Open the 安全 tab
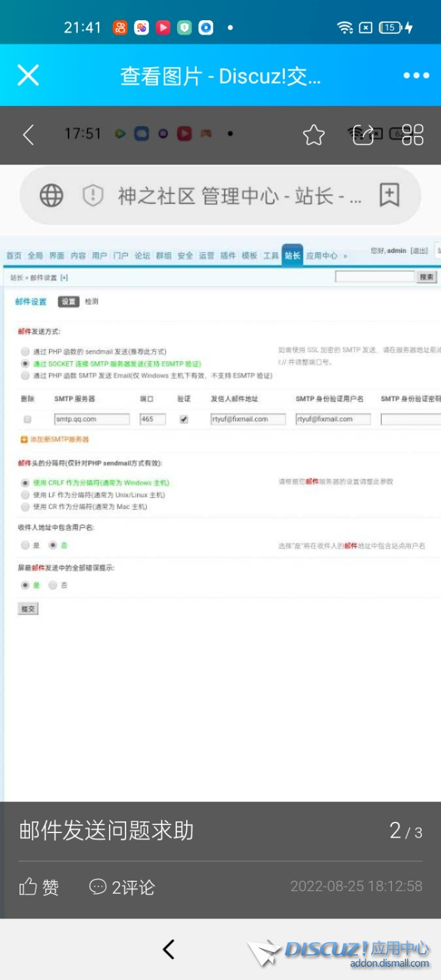Screen dimensions: 441x980 pos(186,255)
